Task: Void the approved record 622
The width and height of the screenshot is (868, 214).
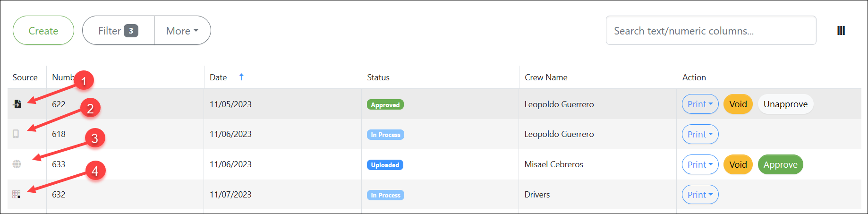Action: [x=738, y=104]
